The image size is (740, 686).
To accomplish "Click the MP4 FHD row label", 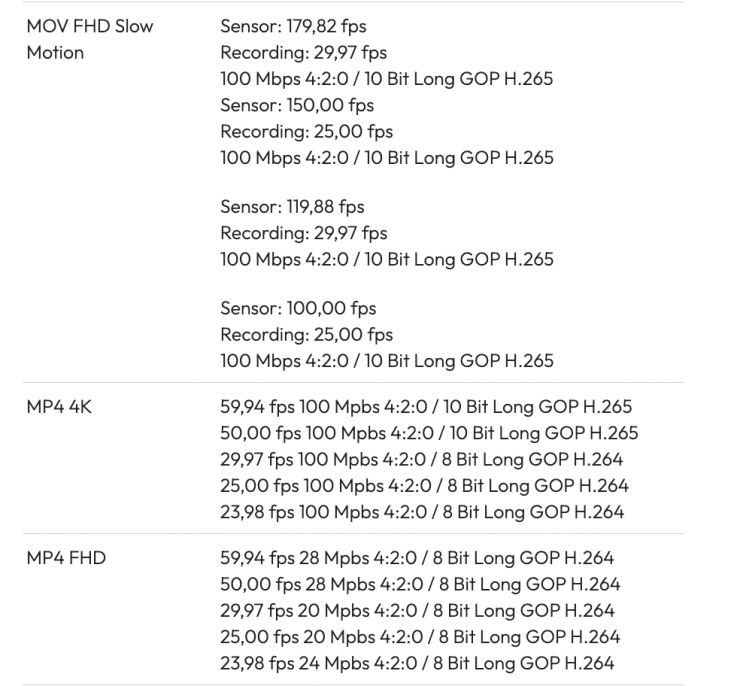I will 66,558.
